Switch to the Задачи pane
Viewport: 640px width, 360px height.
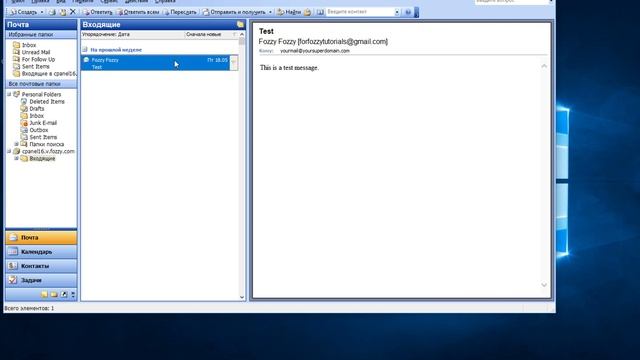pos(41,280)
